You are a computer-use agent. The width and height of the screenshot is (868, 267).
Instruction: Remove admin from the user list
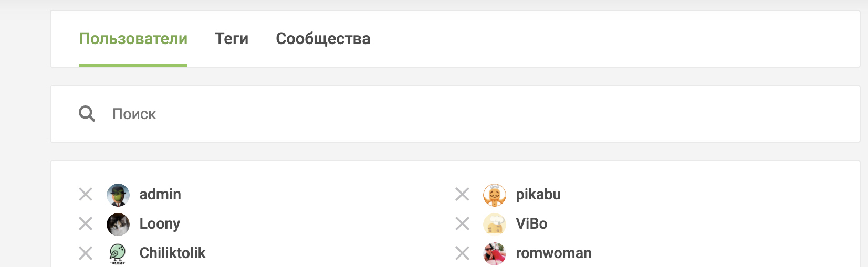[86, 195]
